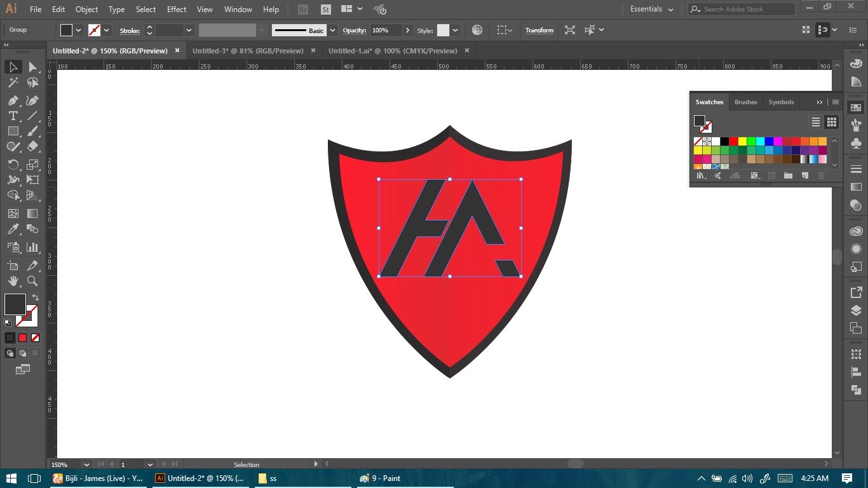Switch to the Untitled-3 document tab
Viewport: 868px width, 488px height.
tap(248, 51)
